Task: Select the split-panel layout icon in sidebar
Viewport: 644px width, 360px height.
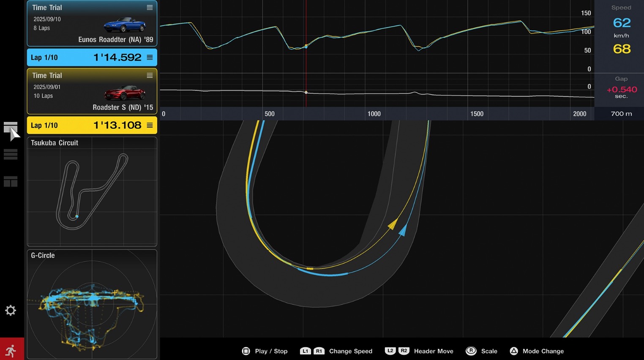Action: pyautogui.click(x=11, y=182)
